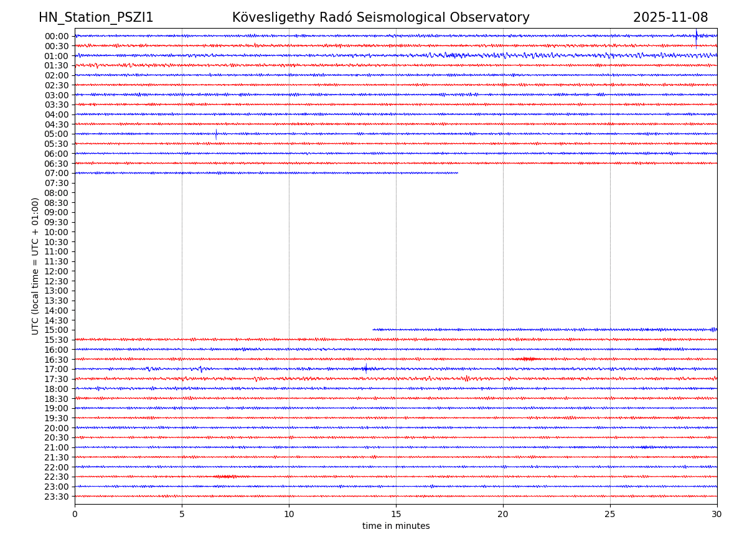The image size is (747, 560).
Task: Click the HN_Station_PSZI1 station title
Action: pyautogui.click(x=96, y=18)
